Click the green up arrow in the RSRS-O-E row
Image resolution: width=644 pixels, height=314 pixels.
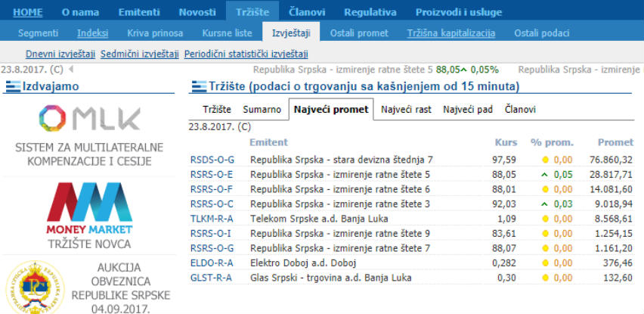click(x=545, y=175)
